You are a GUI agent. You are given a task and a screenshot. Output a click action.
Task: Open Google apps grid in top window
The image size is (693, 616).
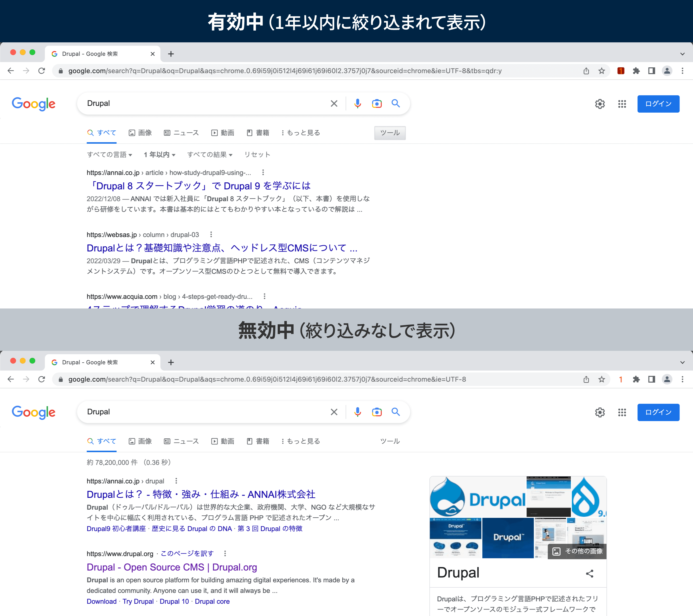click(x=622, y=104)
